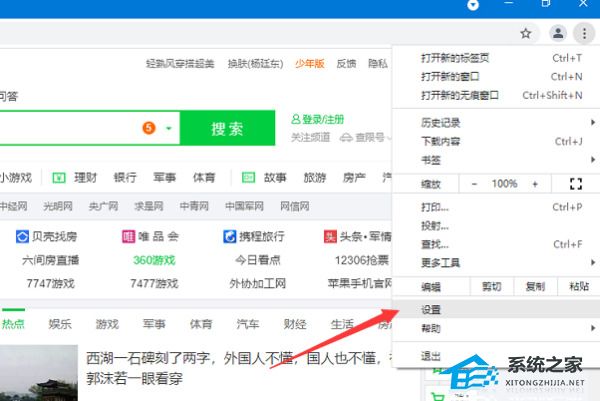Screen dimensions: 600x401
Task: Open the 六间房直播 link
Action: [50, 260]
